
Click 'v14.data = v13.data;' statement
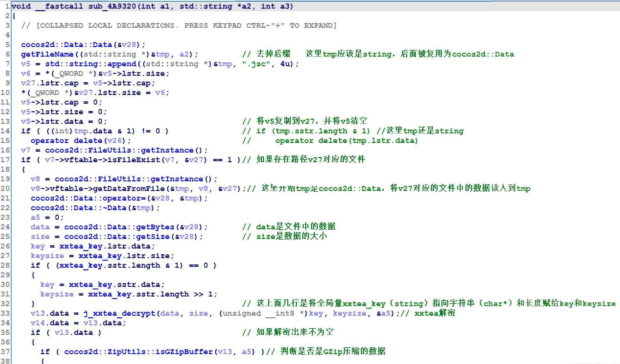[78, 323]
